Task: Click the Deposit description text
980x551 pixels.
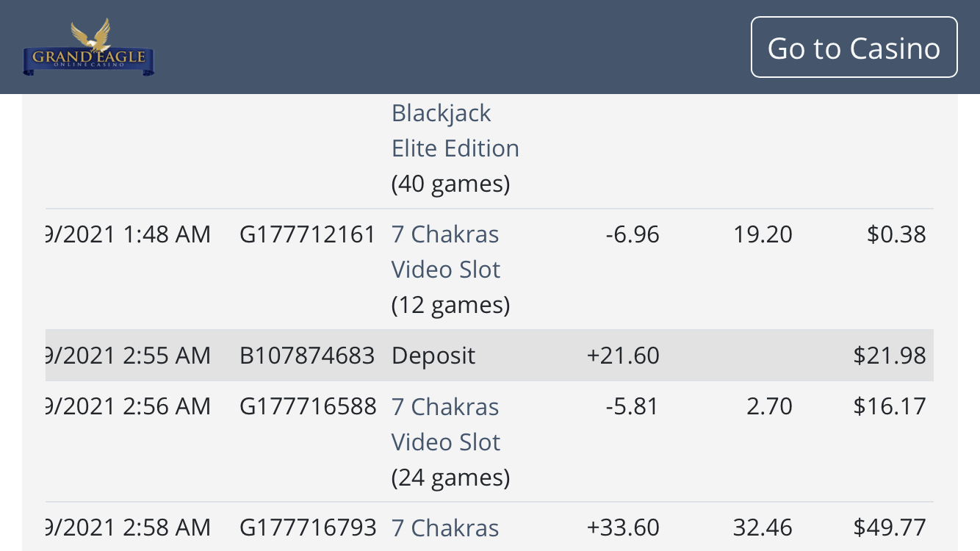Action: coord(433,356)
